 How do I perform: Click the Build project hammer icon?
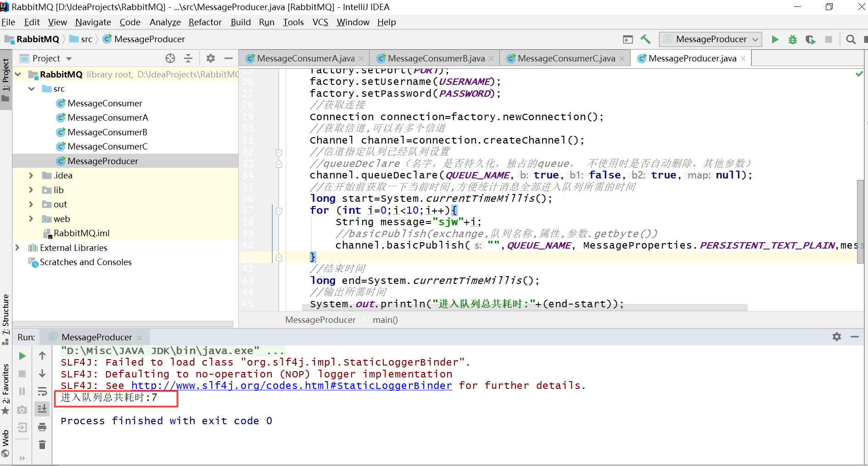(x=645, y=39)
